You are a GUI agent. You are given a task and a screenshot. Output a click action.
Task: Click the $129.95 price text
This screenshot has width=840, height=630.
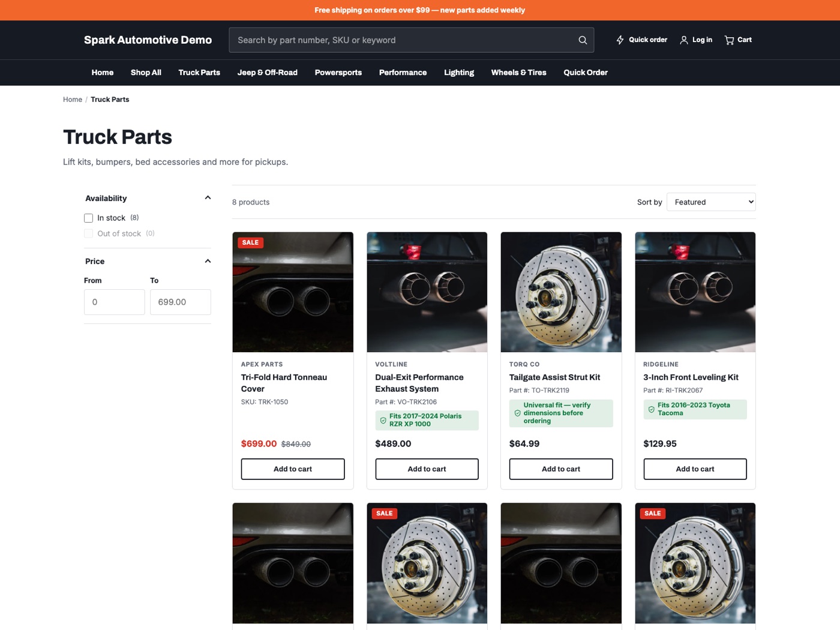(660, 444)
